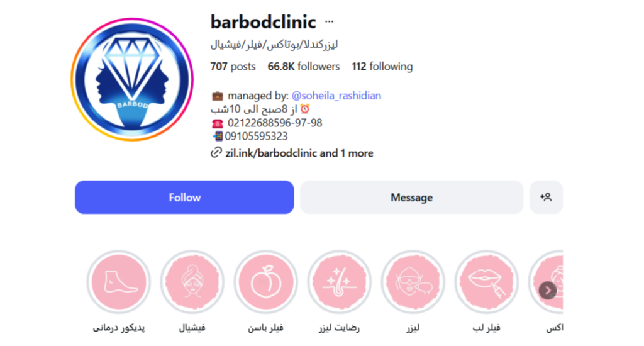Open the فیلر لب lips highlight
The width and height of the screenshot is (644, 346).
click(486, 282)
